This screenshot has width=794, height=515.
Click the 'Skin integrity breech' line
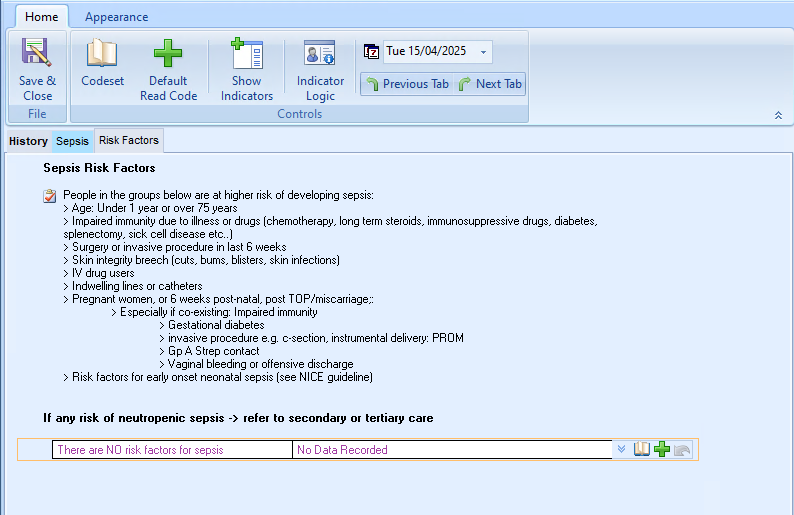pos(202,260)
